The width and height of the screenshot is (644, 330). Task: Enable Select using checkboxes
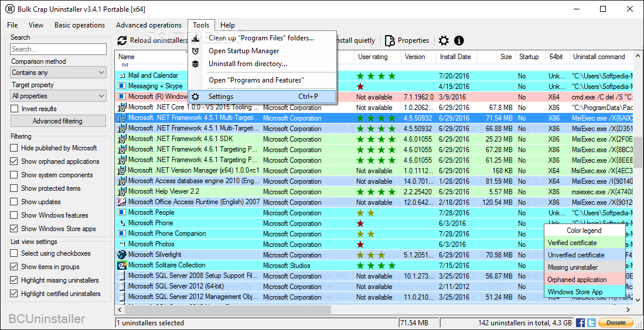point(14,253)
